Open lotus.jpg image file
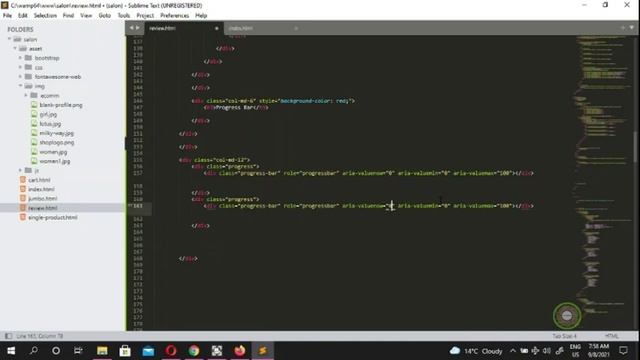The width and height of the screenshot is (640, 360). click(50, 124)
